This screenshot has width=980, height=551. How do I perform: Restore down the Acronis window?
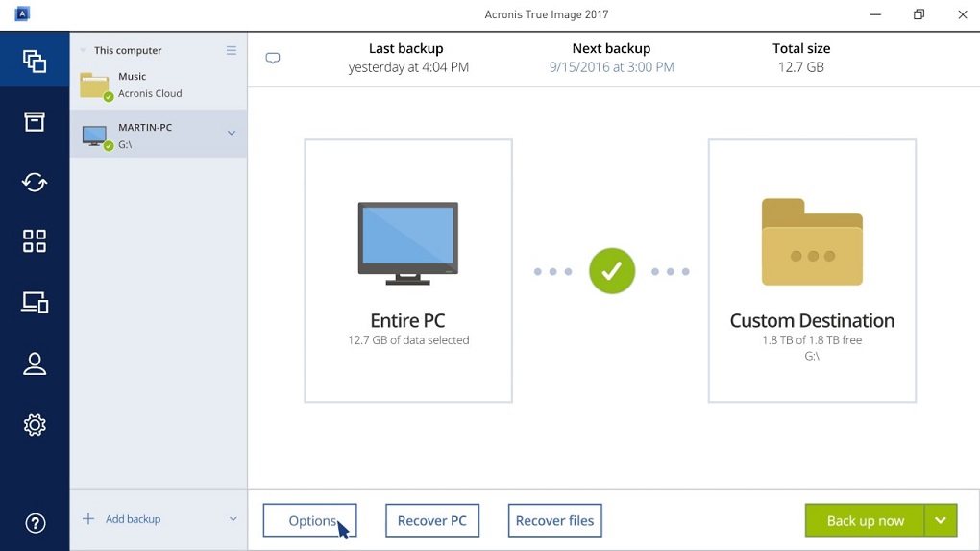pos(919,14)
